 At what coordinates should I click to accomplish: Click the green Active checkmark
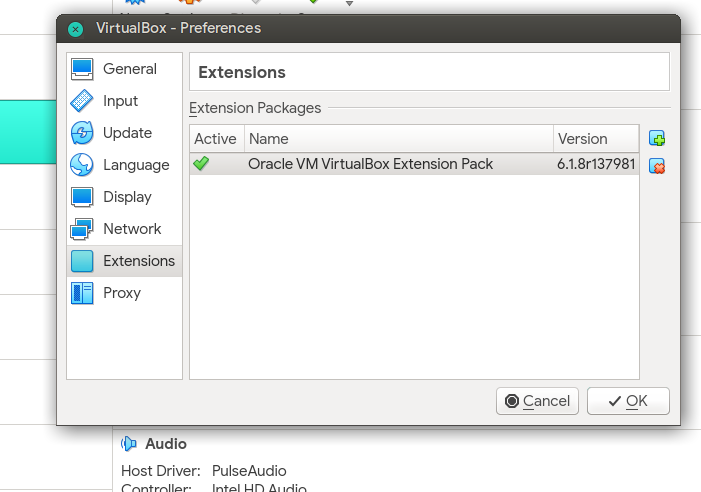point(201,163)
